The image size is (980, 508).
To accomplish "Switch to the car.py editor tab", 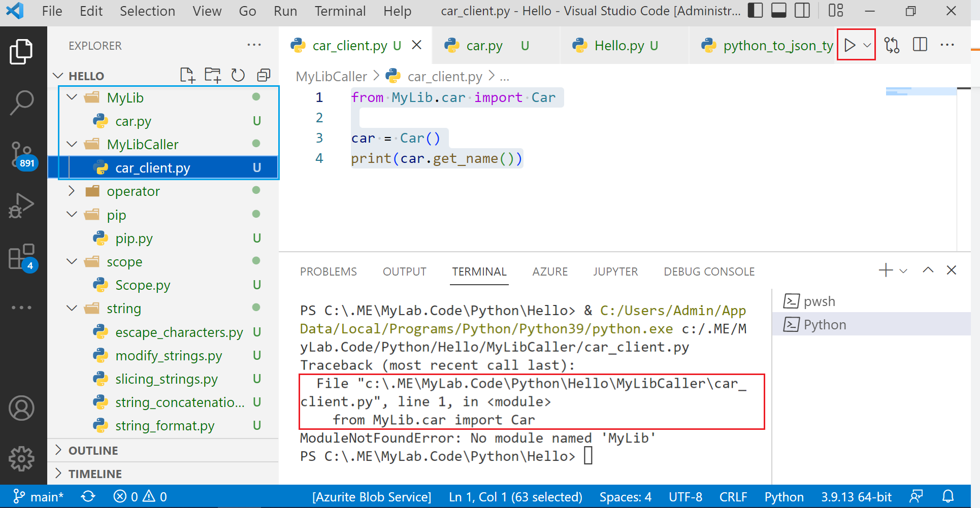I will [496, 45].
